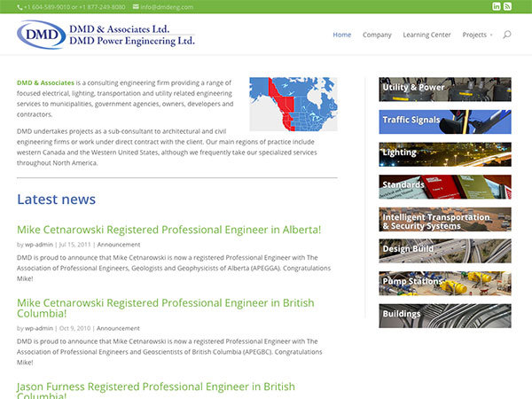Open the RSS feed icon
The height and width of the screenshot is (399, 532).
pos(507,6)
